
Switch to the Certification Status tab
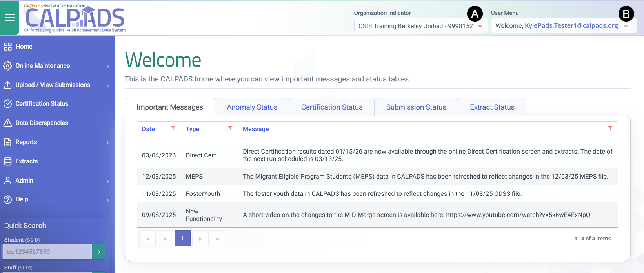tap(332, 107)
